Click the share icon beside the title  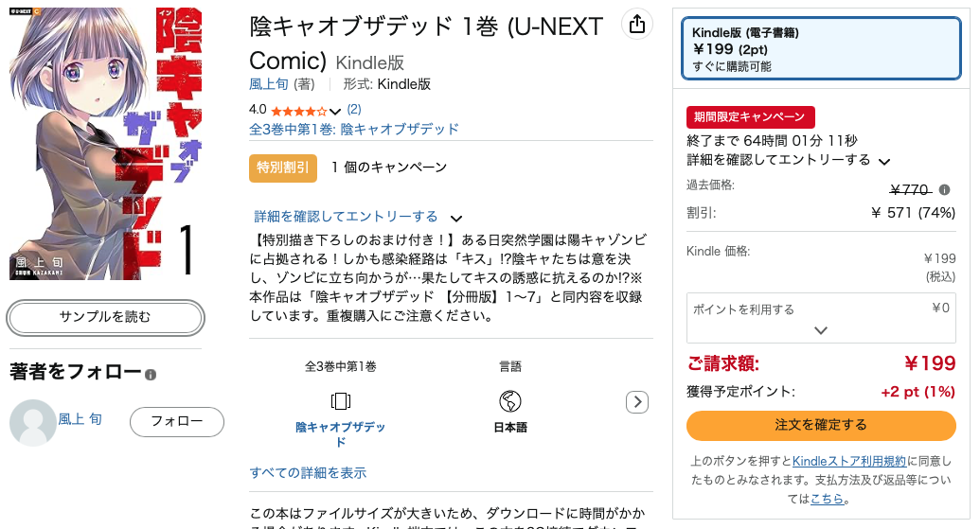(x=637, y=24)
